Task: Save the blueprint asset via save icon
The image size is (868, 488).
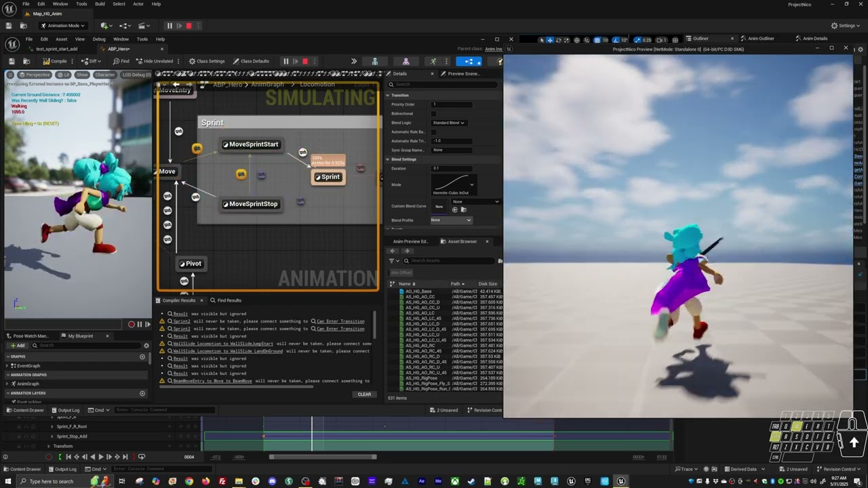Action: (x=12, y=61)
